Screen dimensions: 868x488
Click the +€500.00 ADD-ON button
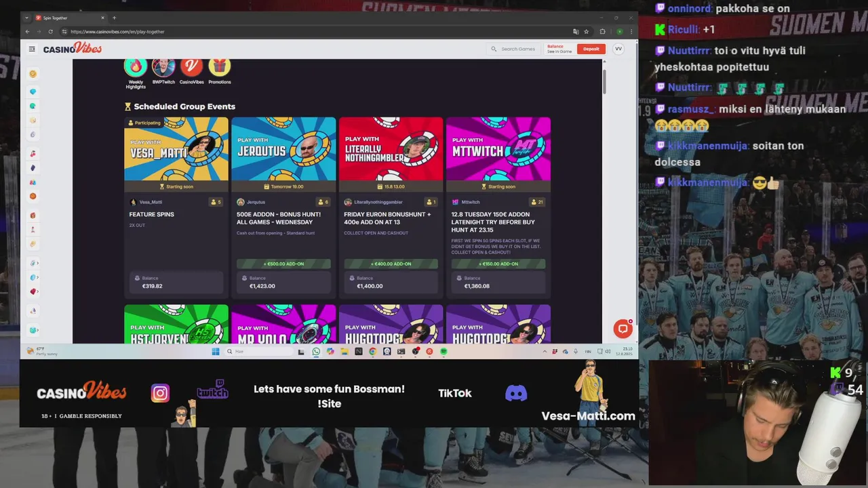pyautogui.click(x=283, y=264)
